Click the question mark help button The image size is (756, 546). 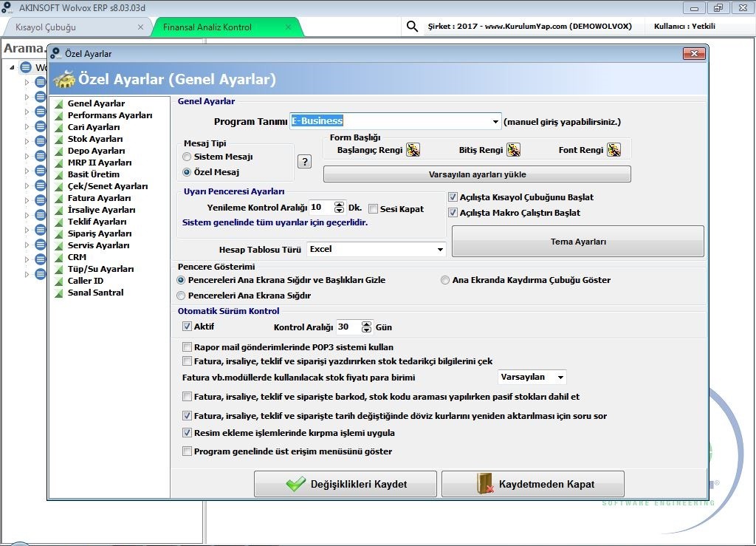click(x=304, y=161)
